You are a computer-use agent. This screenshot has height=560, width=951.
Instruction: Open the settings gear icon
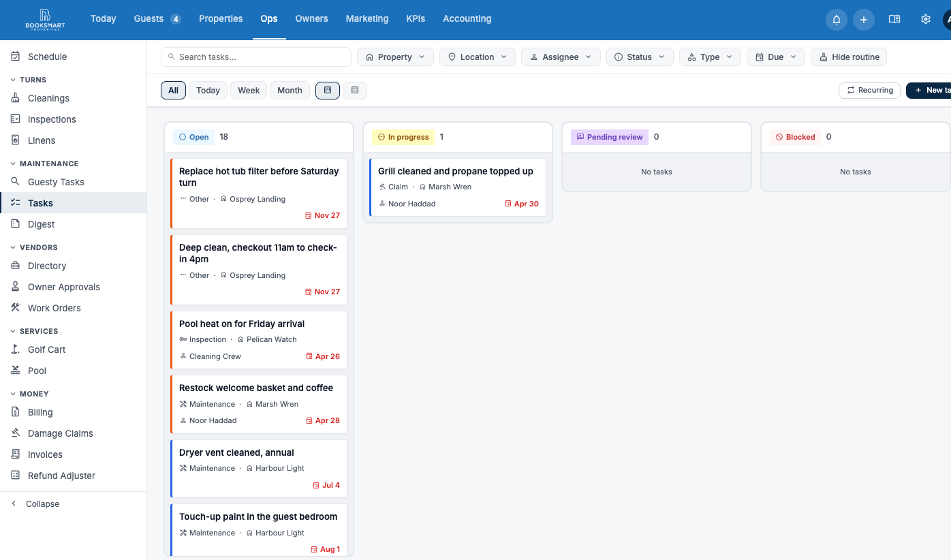[x=926, y=19]
